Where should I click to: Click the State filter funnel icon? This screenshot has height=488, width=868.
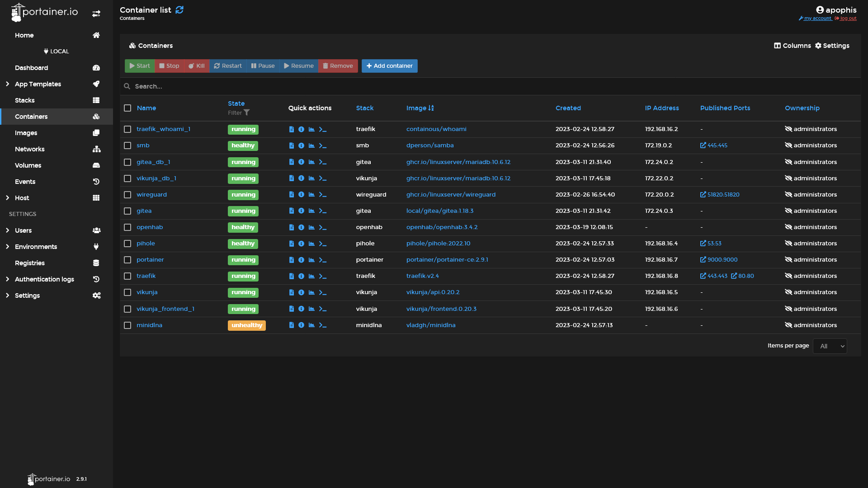[247, 113]
